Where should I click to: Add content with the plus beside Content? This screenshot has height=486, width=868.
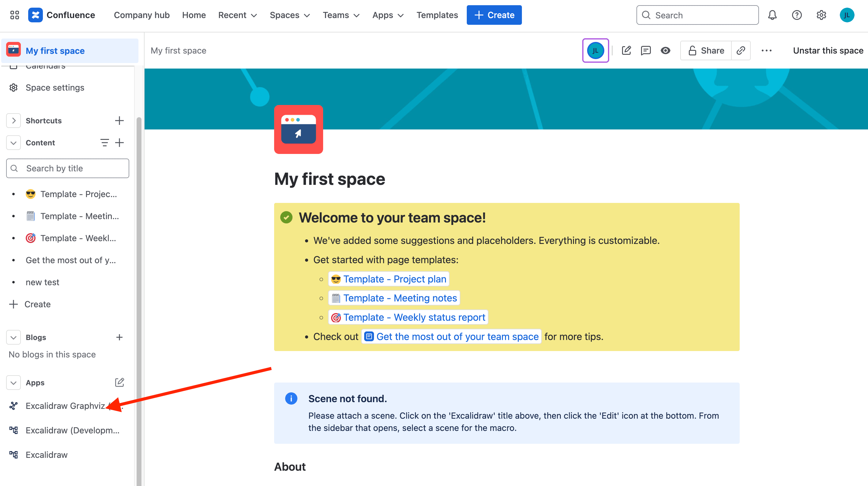(119, 143)
